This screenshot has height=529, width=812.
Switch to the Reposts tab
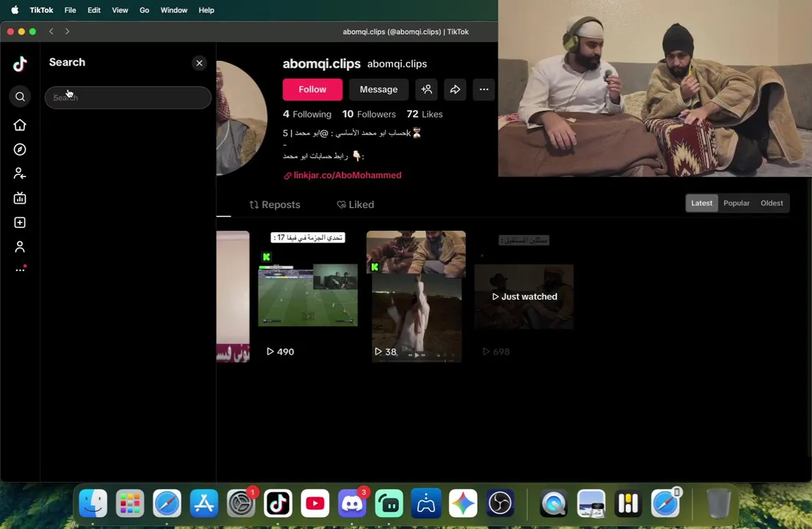click(x=275, y=204)
